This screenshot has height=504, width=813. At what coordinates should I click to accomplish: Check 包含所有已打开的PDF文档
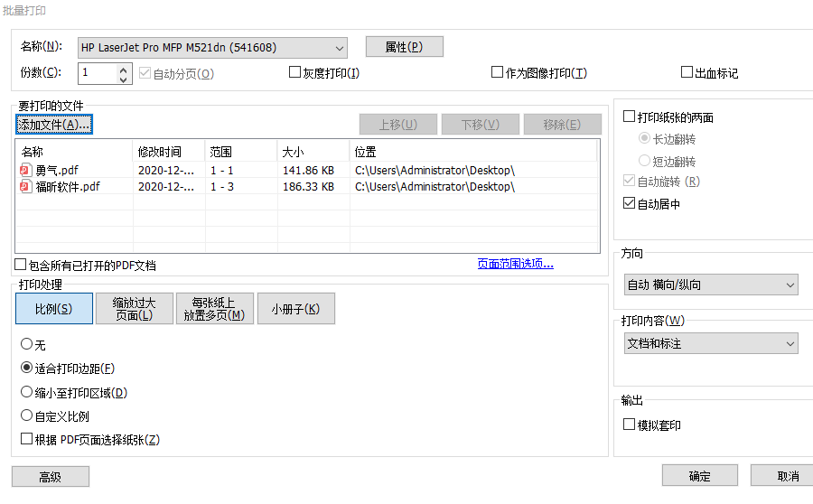click(20, 265)
